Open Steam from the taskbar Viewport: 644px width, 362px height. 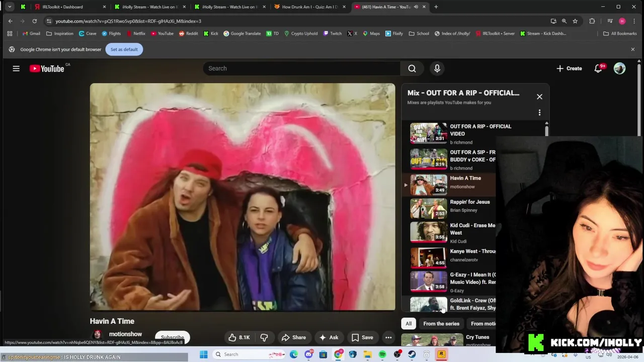coord(412,354)
